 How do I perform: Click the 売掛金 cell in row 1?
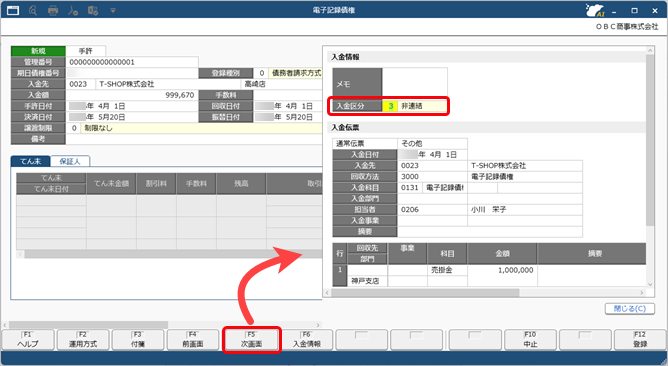coord(447,270)
